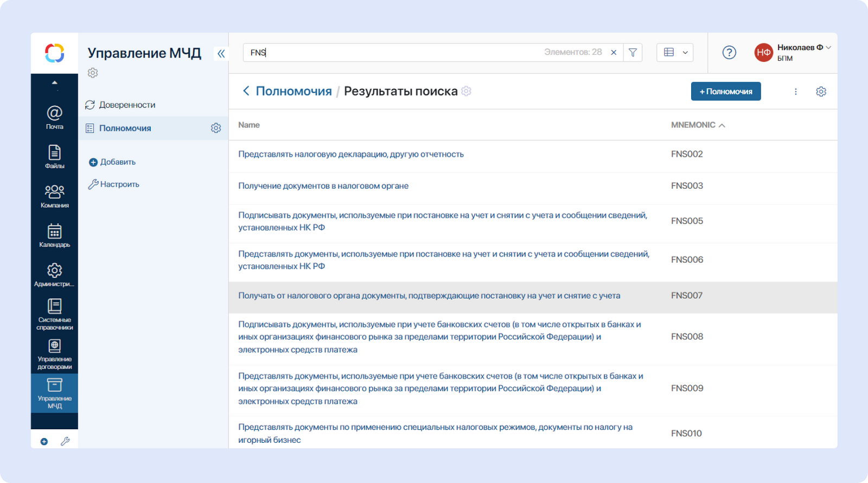Open the Почта mail section
The image size is (868, 483).
54,117
